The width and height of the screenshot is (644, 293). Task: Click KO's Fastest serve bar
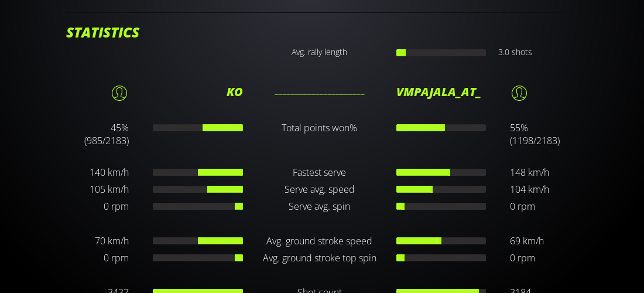click(x=198, y=172)
